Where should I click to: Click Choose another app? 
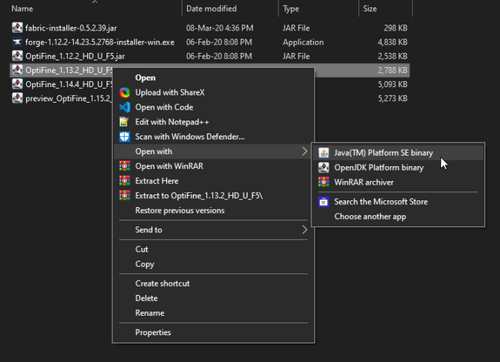(370, 217)
